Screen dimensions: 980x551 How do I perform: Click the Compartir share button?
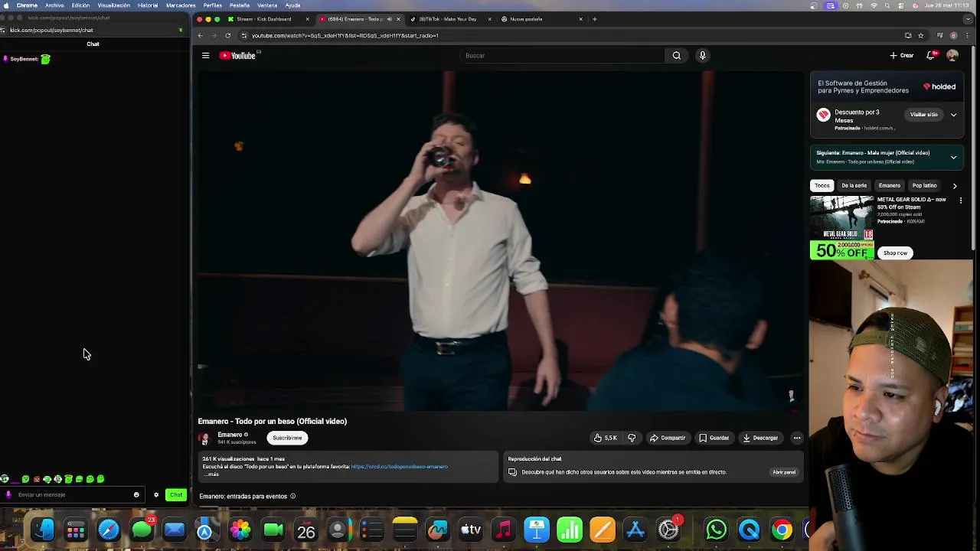(668, 438)
